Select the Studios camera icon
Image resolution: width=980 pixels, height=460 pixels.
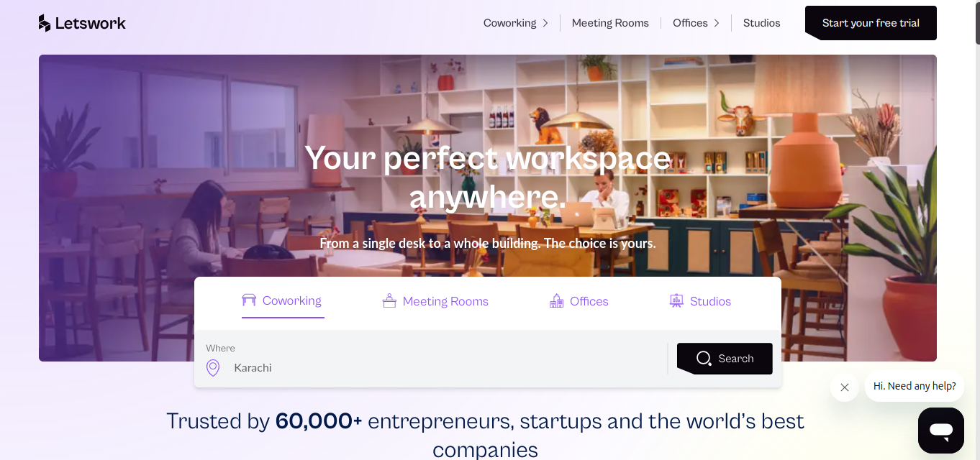(675, 300)
